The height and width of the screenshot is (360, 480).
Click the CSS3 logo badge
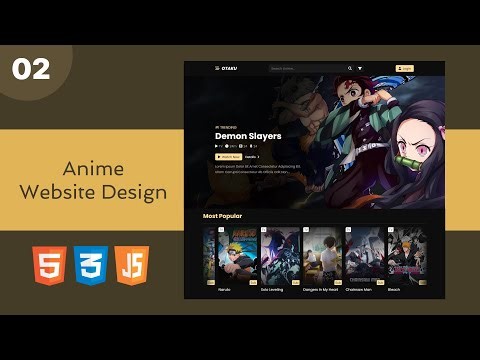91,266
